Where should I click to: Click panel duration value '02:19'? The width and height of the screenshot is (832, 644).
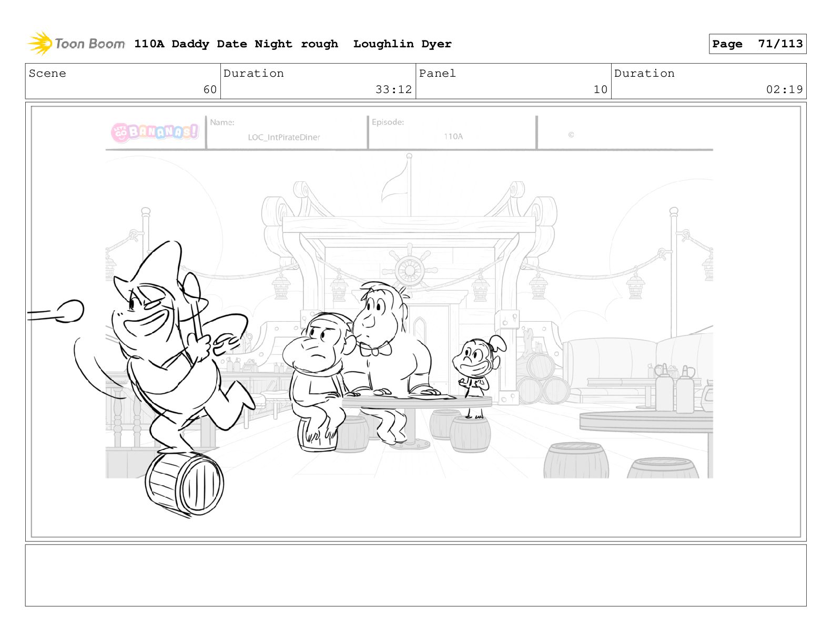[784, 89]
